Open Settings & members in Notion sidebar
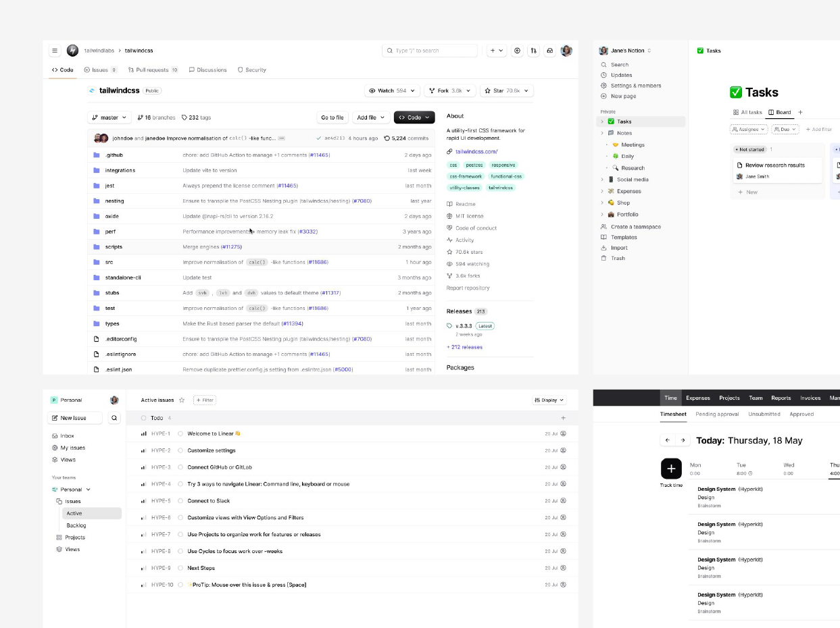The width and height of the screenshot is (840, 628). tap(635, 86)
